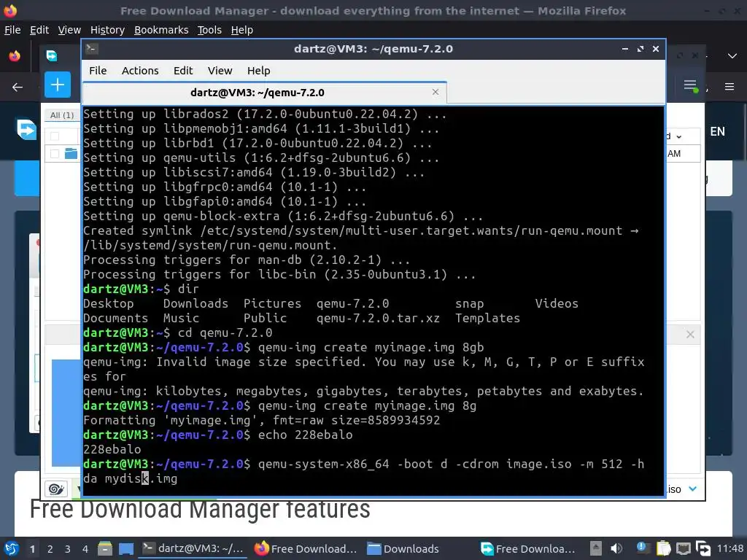Screen dimensions: 747x560
Task: Open the terminal Actions menu
Action: coord(140,71)
